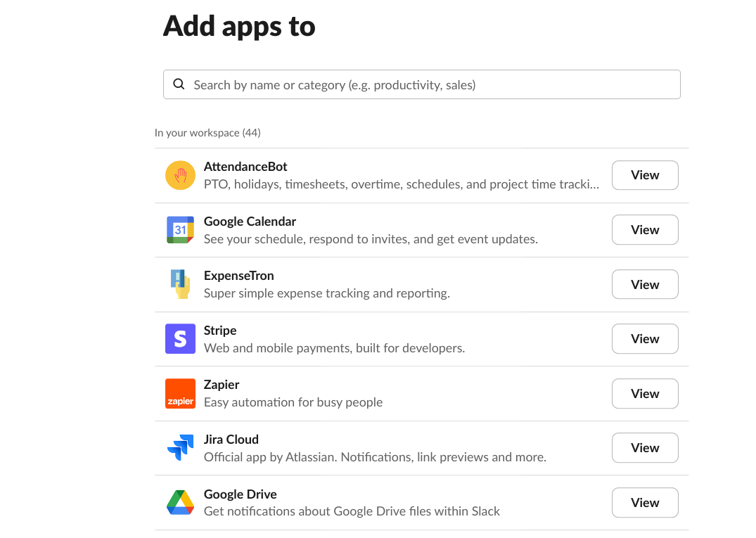
Task: View the Google Drive app
Action: tap(645, 503)
